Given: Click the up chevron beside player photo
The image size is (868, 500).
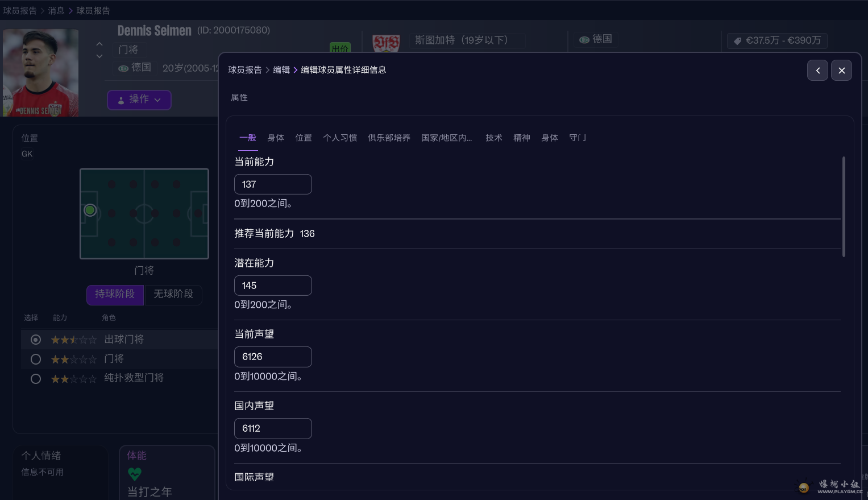Looking at the screenshot, I should (99, 44).
